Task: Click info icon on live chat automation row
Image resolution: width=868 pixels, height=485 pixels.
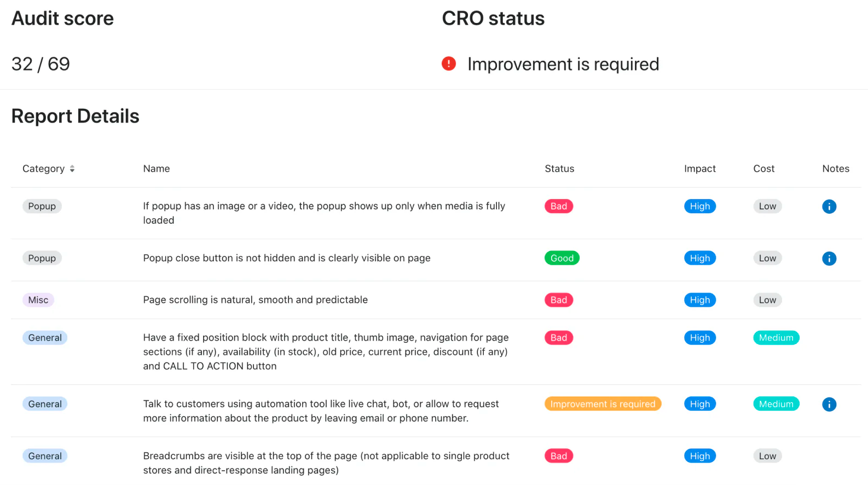Action: (829, 405)
